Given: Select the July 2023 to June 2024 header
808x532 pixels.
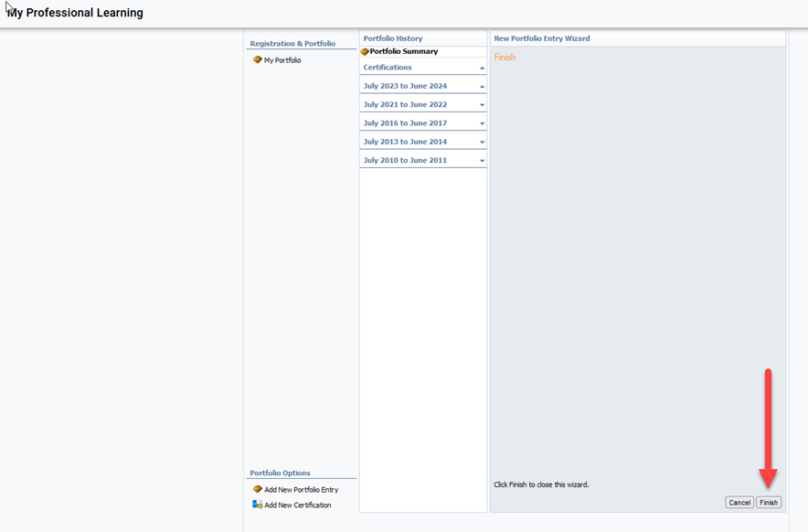Looking at the screenshot, I should point(405,86).
